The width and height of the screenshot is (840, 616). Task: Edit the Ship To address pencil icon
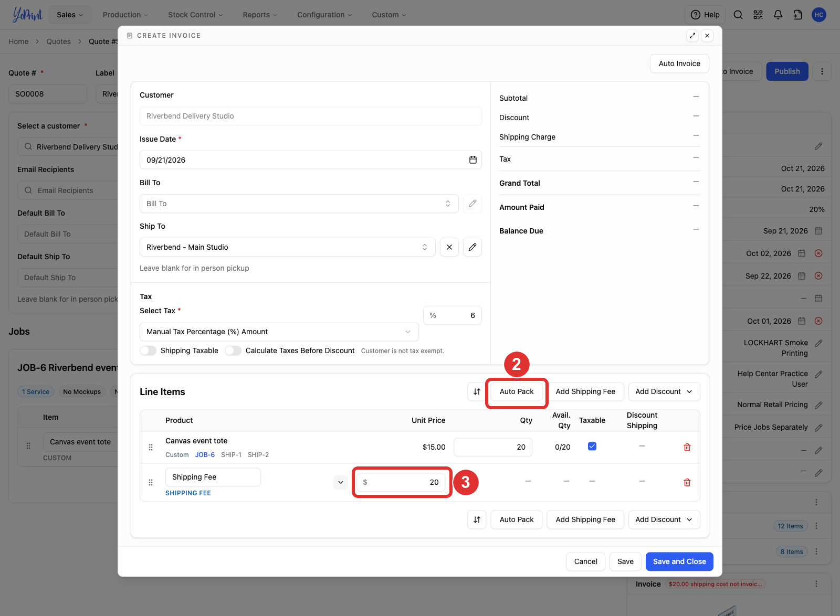472,247
